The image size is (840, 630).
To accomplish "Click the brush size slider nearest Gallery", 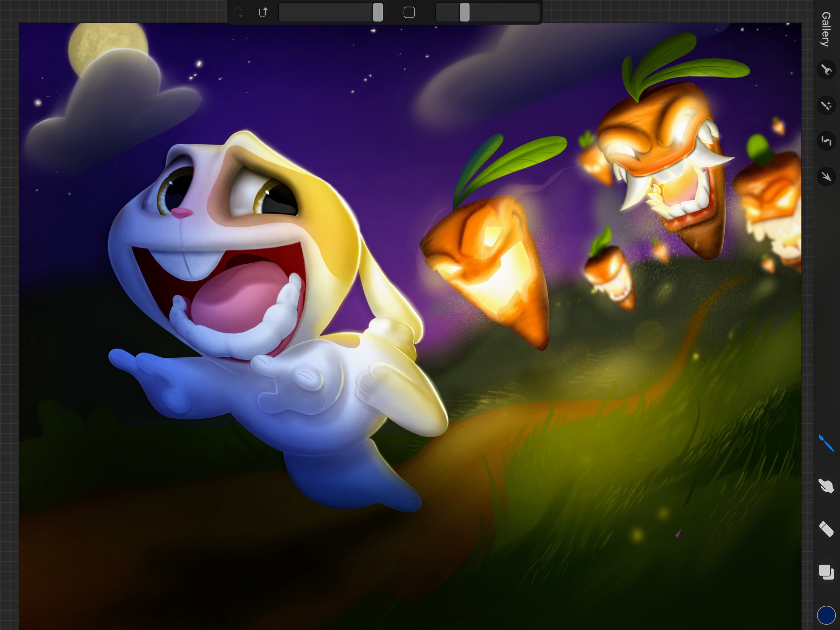I will pyautogui.click(x=488, y=13).
